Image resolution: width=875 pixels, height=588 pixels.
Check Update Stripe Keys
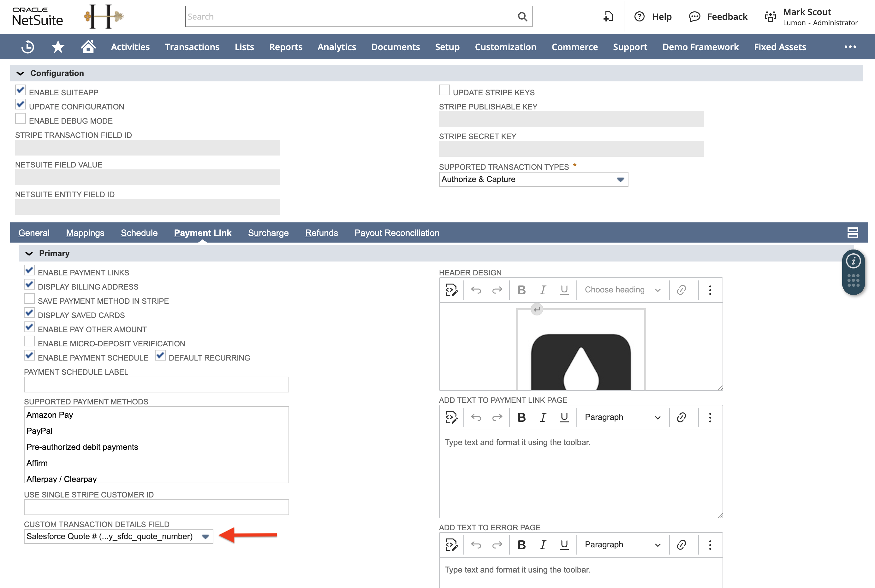444,90
